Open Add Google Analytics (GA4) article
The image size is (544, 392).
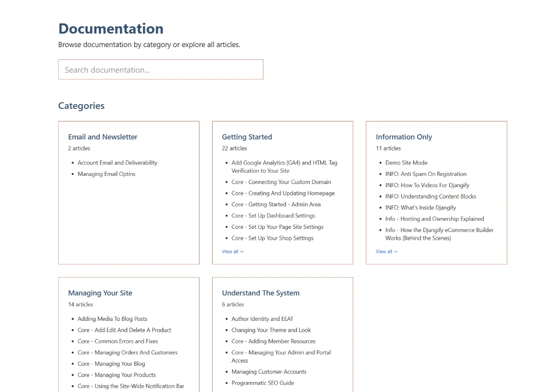(x=284, y=167)
